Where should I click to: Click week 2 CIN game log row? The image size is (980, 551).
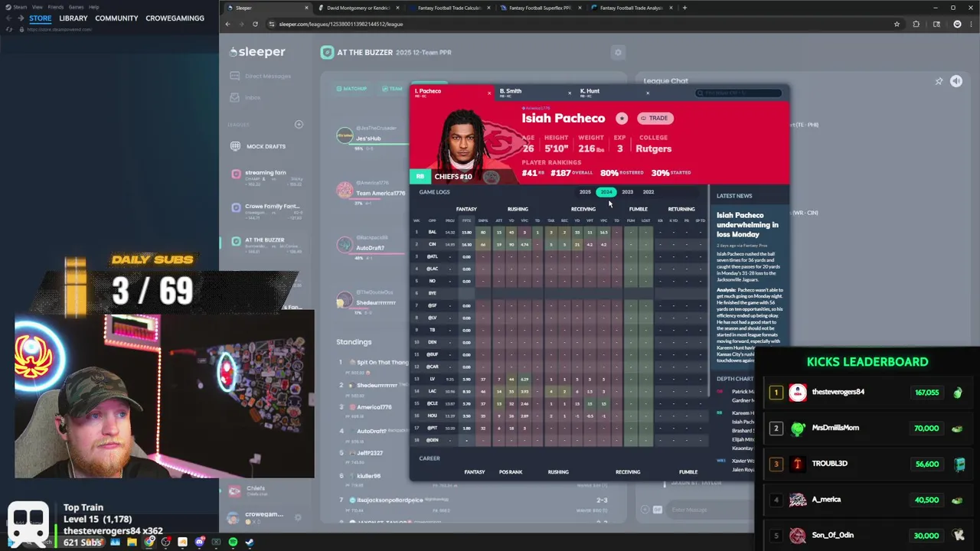click(x=559, y=244)
